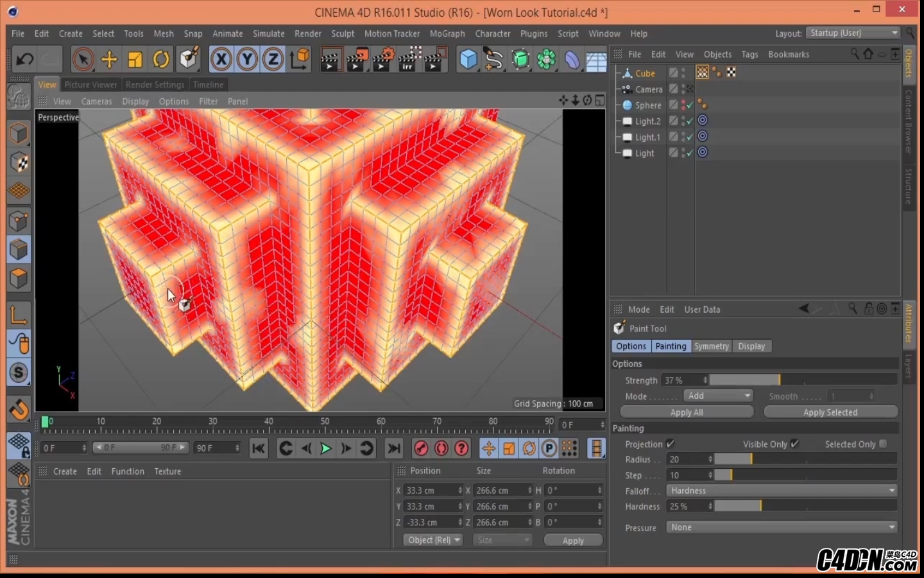Activate the Rotate tool
Image resolution: width=924 pixels, height=578 pixels.
coord(161,60)
